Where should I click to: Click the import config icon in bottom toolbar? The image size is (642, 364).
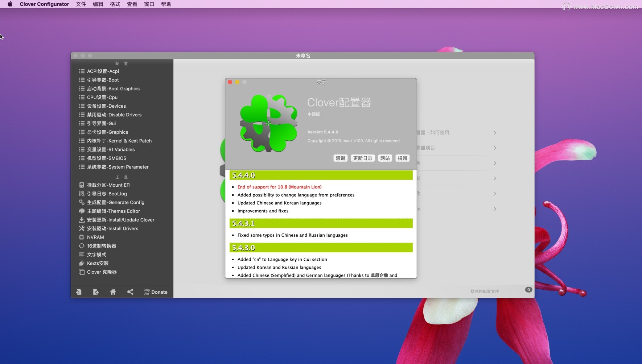pos(79,292)
